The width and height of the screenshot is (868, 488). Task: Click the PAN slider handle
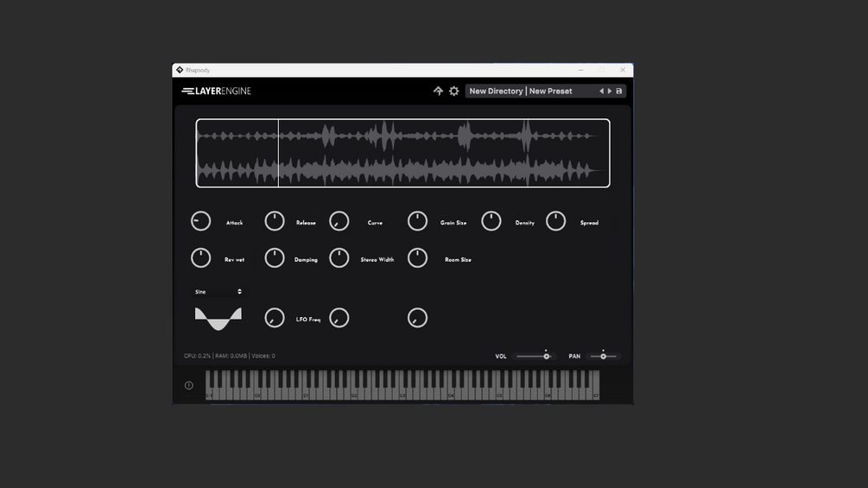click(x=604, y=357)
